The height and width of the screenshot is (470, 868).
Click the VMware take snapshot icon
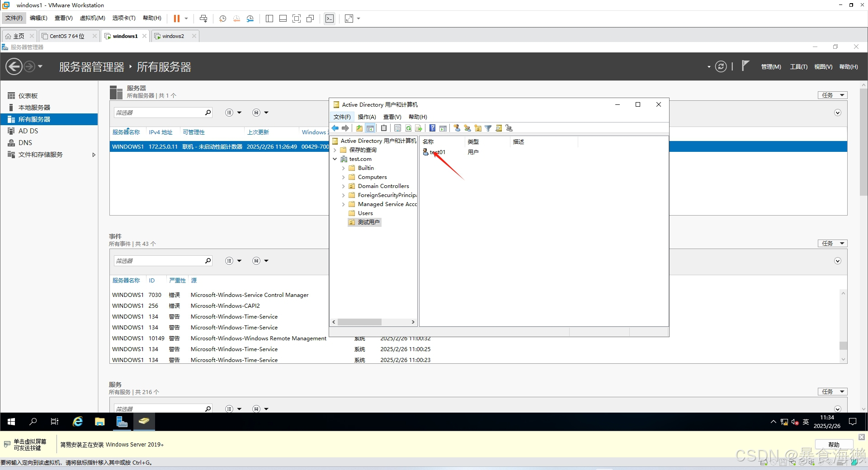tap(223, 19)
